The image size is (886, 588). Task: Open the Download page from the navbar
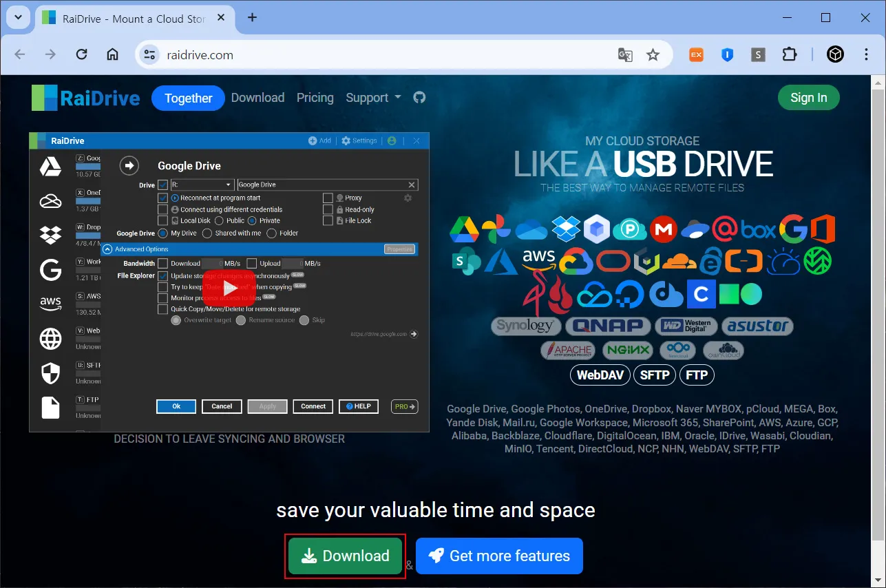pos(257,98)
